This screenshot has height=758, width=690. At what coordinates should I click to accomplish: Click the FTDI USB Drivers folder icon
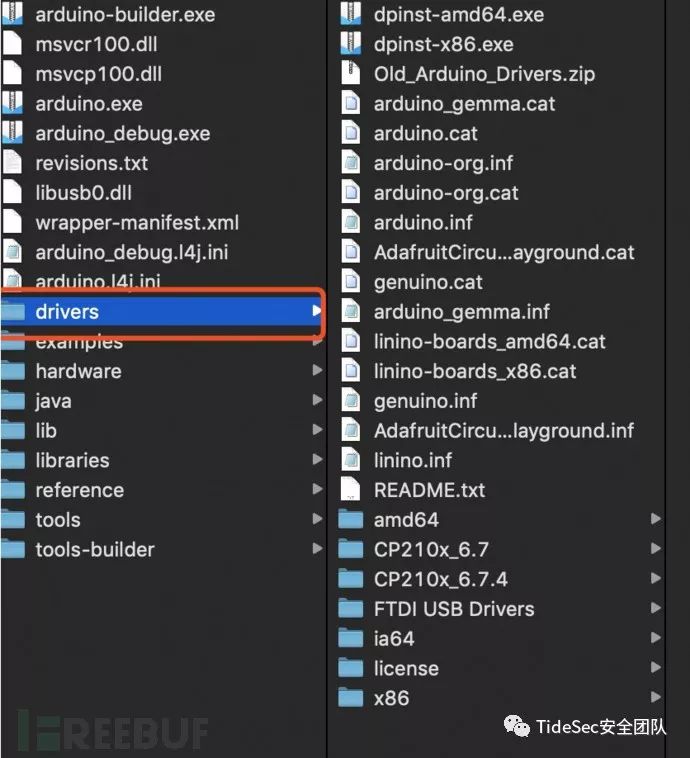pos(351,609)
